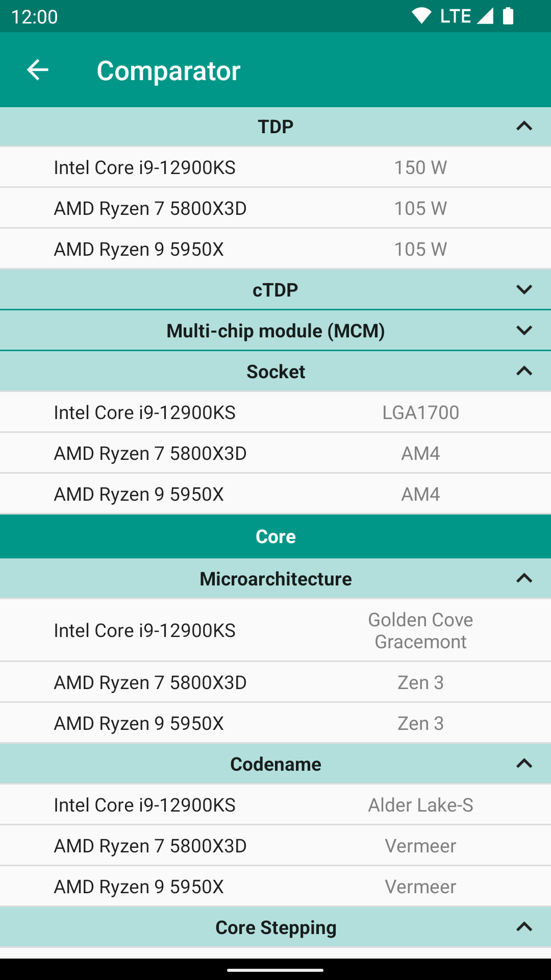Tap the battery status bar icon
Viewport: 551px width, 980px height.
click(x=508, y=16)
